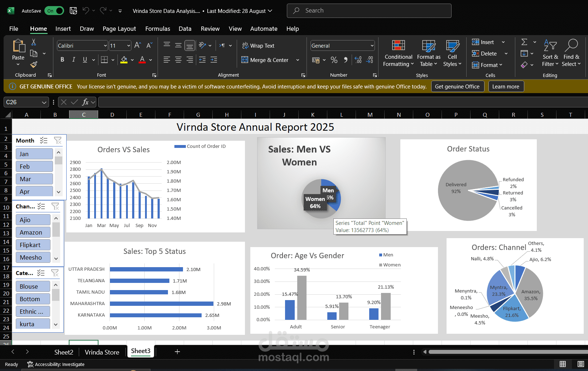Switch to the Formulas ribbon tab
The height and width of the screenshot is (371, 588).
coord(158,29)
